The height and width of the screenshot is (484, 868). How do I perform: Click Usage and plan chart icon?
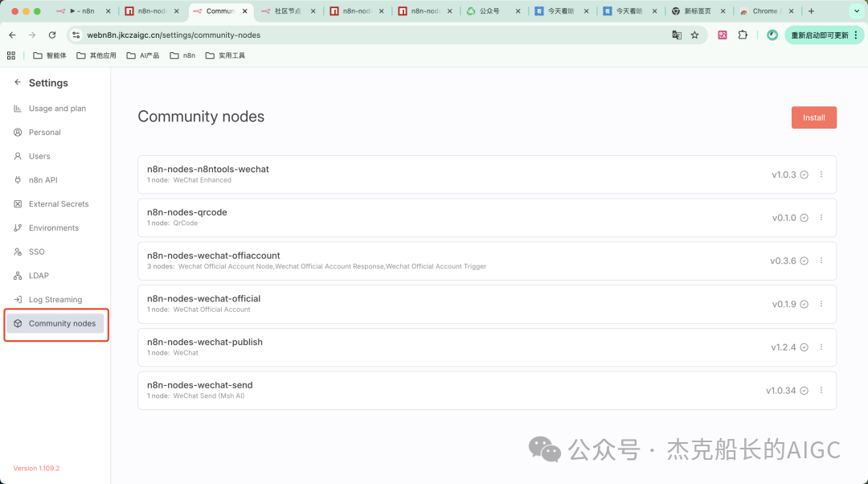point(18,109)
